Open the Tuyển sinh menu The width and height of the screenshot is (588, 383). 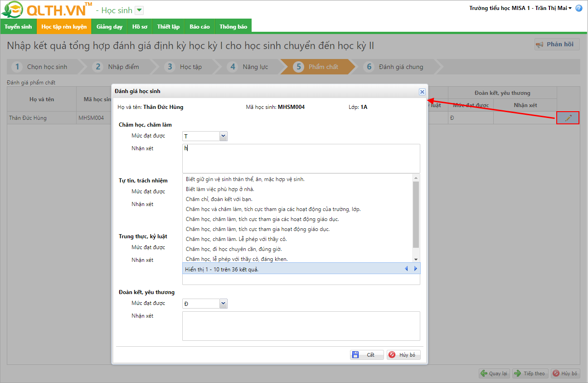click(19, 26)
